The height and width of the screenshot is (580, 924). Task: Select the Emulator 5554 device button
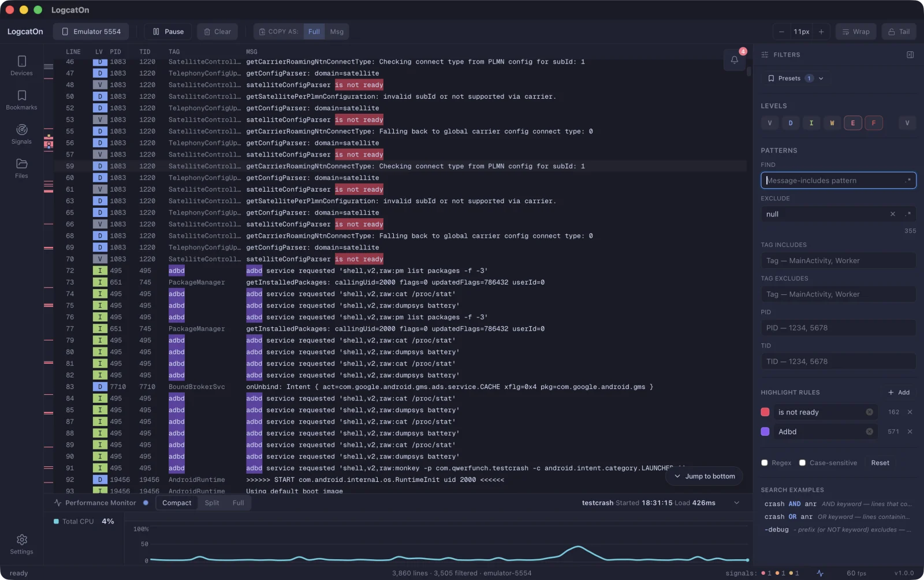coord(91,32)
